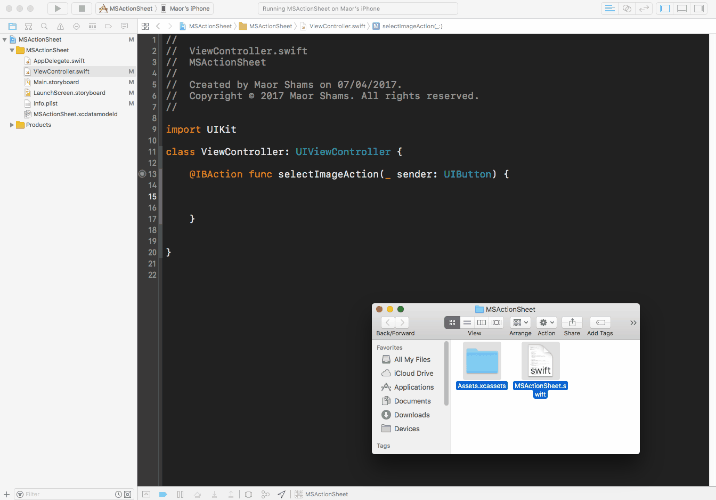This screenshot has height=500, width=716.
Task: Switch Finder to column view
Action: coord(481,322)
